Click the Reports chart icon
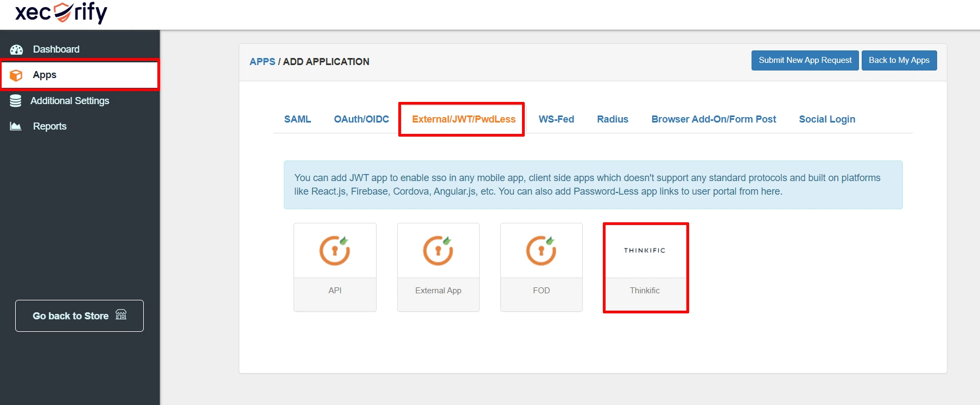The image size is (980, 405). (16, 126)
